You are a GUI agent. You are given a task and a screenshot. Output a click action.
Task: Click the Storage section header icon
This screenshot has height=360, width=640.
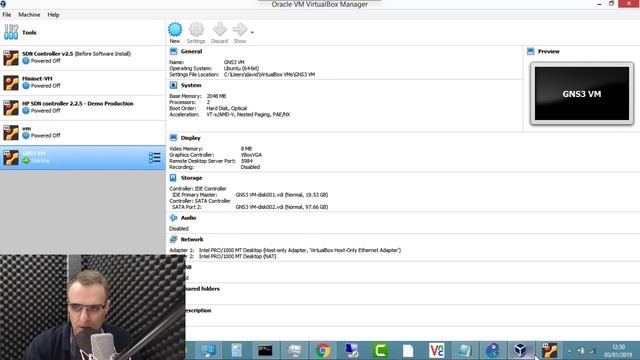173,178
